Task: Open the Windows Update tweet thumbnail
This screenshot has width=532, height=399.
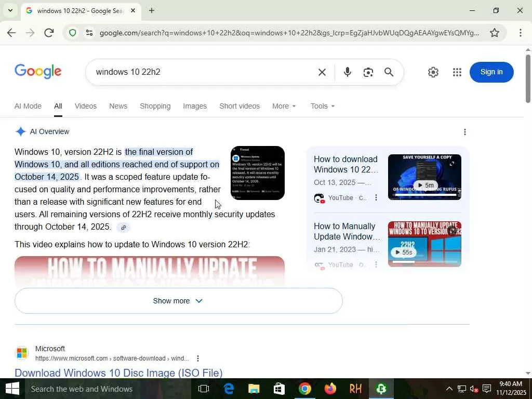Action: click(x=258, y=173)
